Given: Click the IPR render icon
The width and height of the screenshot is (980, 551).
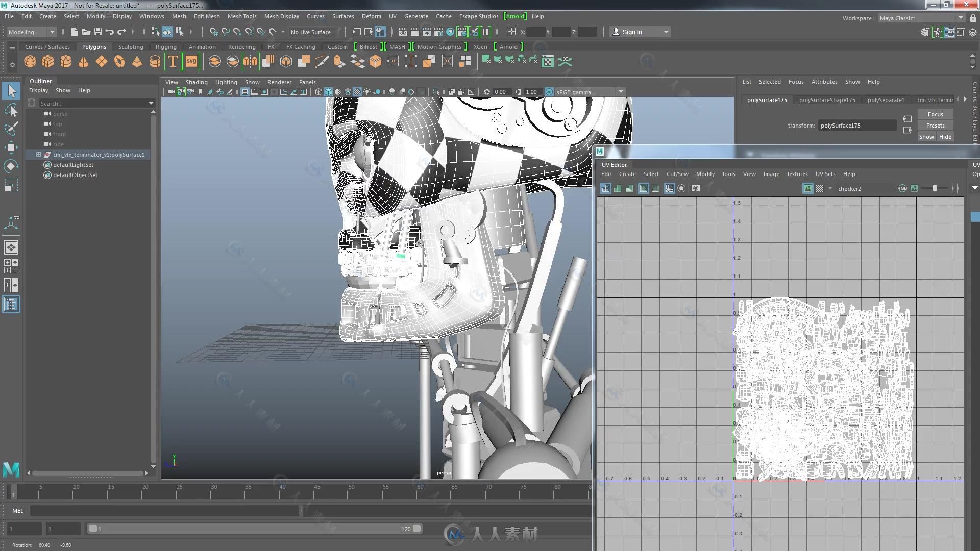Looking at the screenshot, I should [x=427, y=32].
